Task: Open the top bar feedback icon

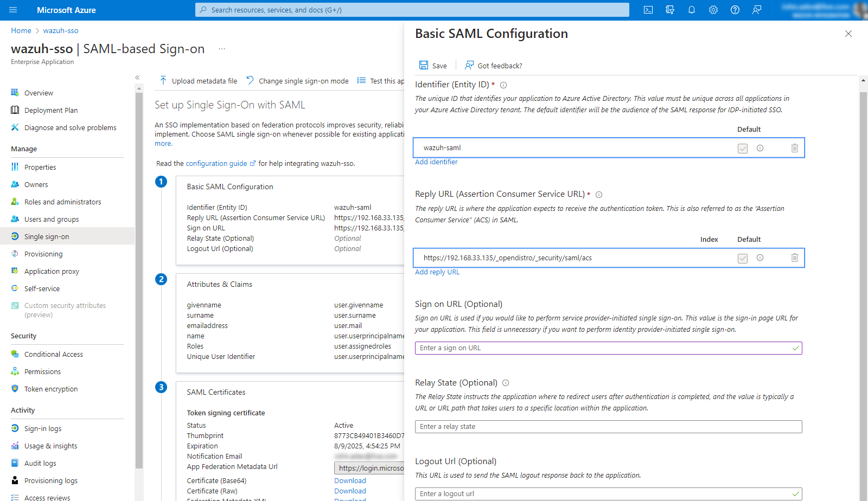Action: [757, 10]
